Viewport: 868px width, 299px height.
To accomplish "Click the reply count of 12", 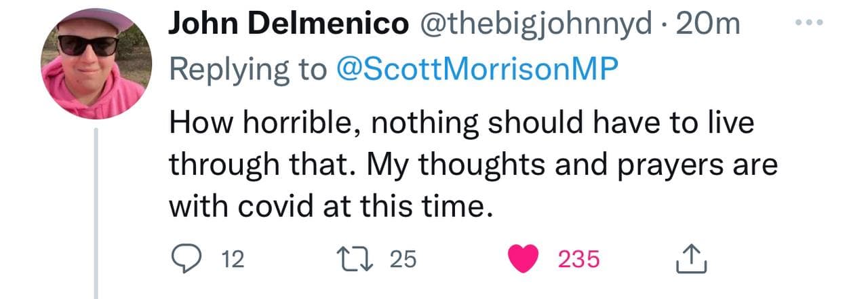I will tap(233, 259).
